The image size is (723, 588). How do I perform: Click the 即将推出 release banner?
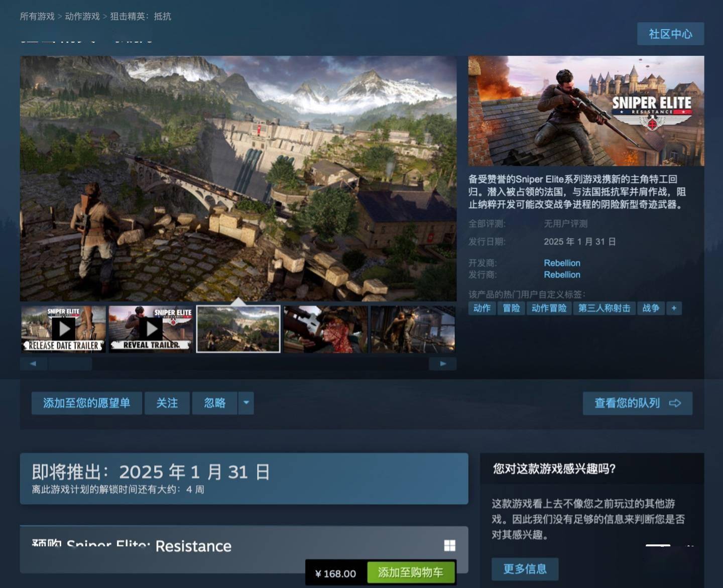[x=244, y=479]
